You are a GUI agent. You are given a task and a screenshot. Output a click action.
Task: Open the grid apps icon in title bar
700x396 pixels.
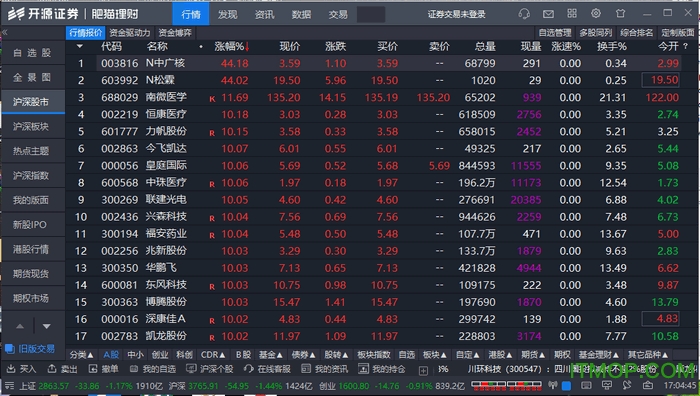(x=572, y=13)
